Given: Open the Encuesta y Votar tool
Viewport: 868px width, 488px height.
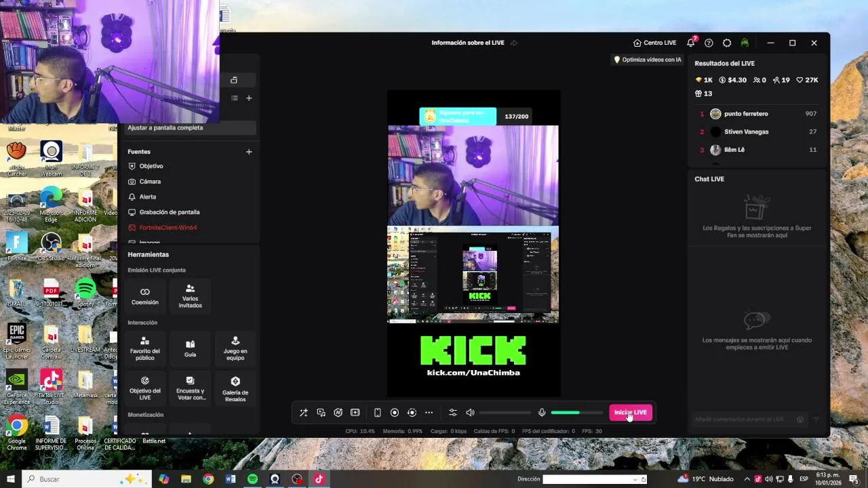Looking at the screenshot, I should pyautogui.click(x=190, y=388).
